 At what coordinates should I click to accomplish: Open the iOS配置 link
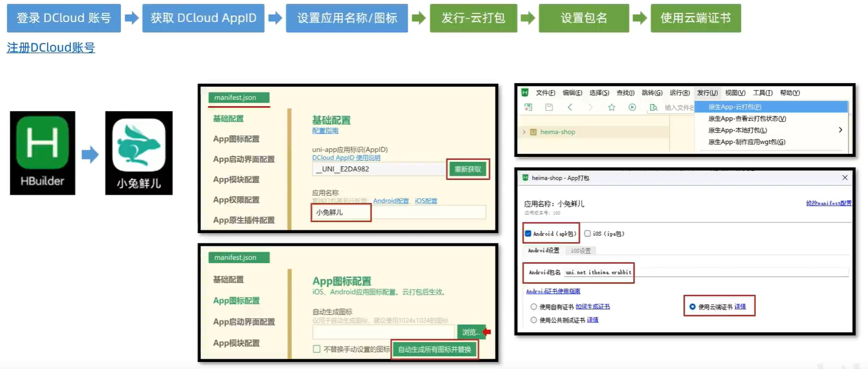pos(426,201)
